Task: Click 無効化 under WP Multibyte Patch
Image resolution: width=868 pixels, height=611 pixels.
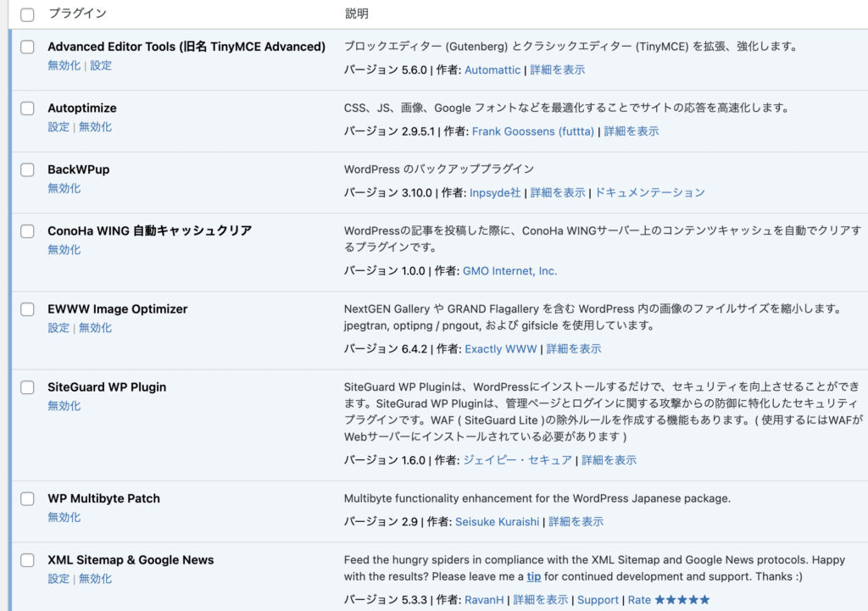Action: 64,517
